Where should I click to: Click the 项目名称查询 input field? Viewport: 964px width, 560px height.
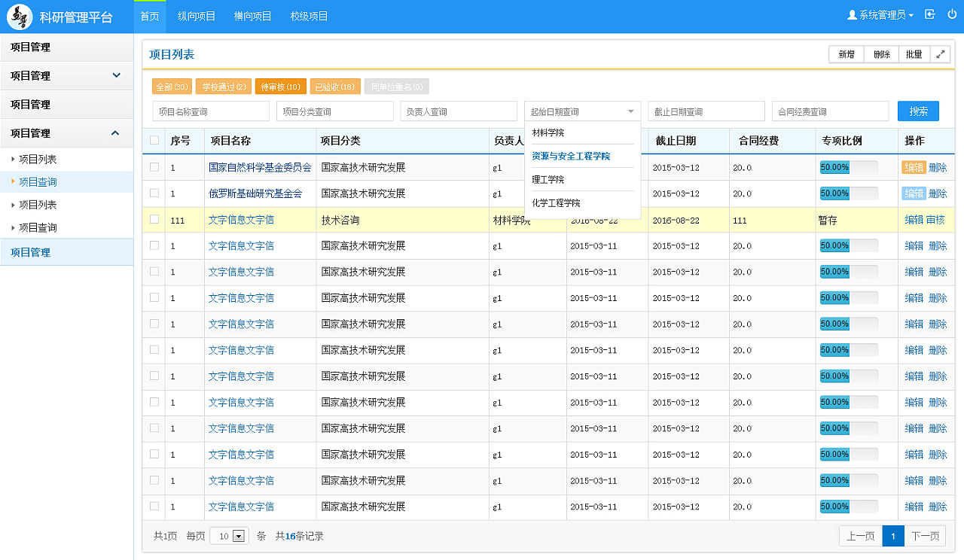210,111
